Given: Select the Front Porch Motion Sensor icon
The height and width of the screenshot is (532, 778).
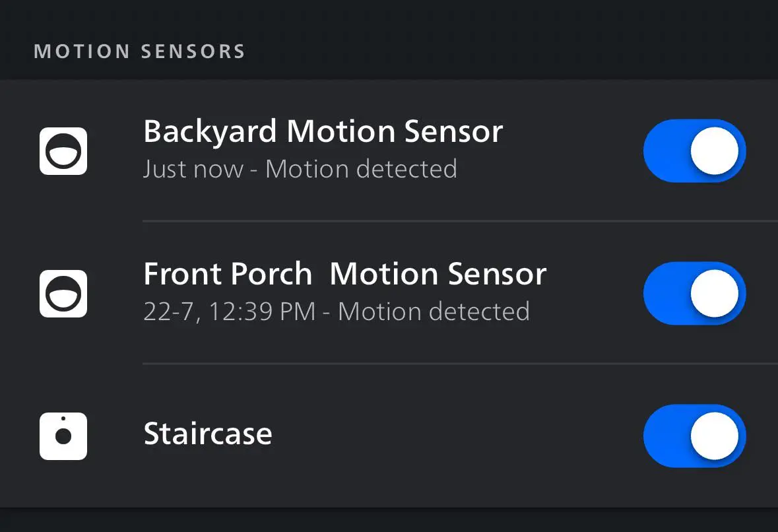Looking at the screenshot, I should pos(63,293).
